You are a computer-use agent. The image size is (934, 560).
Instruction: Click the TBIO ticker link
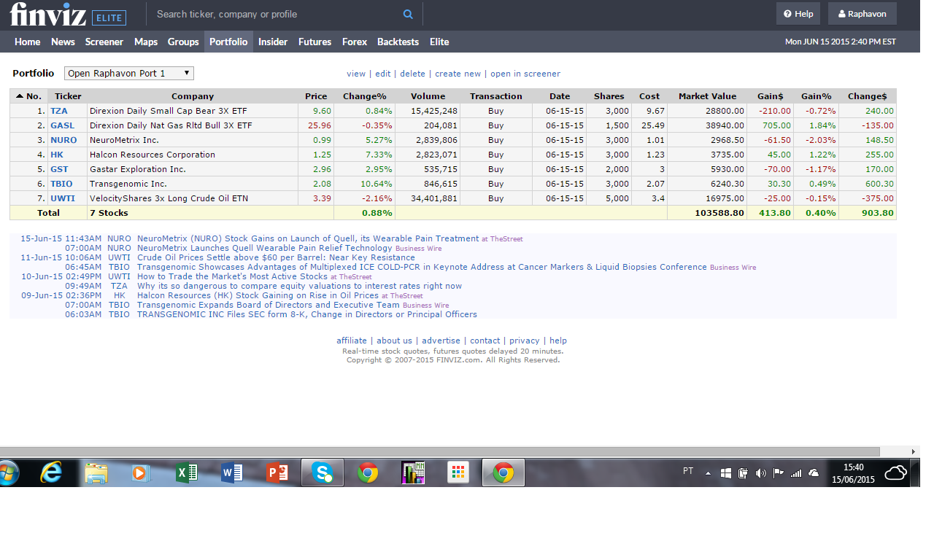(x=61, y=184)
